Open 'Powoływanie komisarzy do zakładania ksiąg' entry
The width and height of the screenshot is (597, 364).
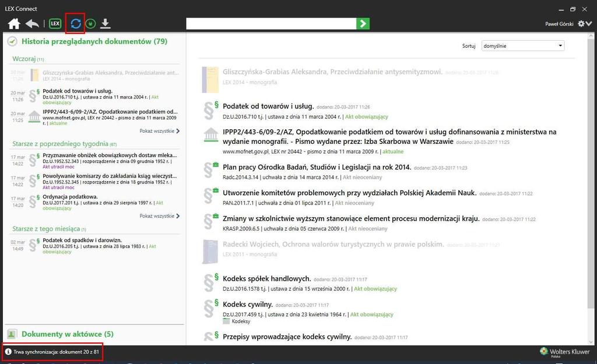click(x=110, y=176)
